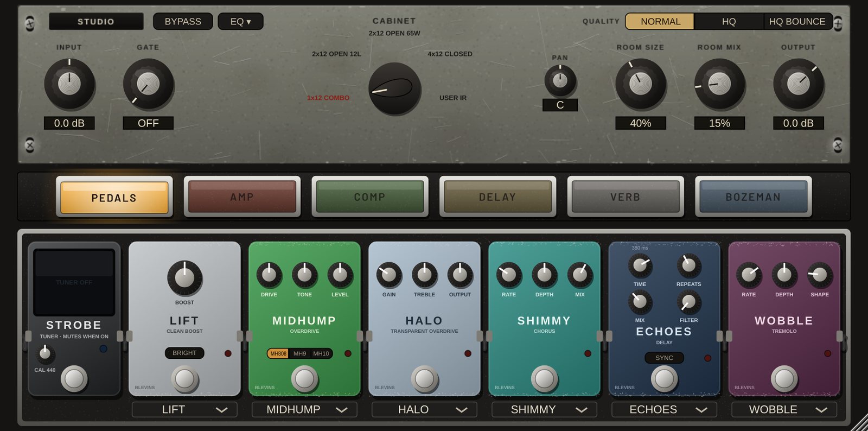868x431 pixels.
Task: Switch to the BOZEMAN tab
Action: pos(753,197)
